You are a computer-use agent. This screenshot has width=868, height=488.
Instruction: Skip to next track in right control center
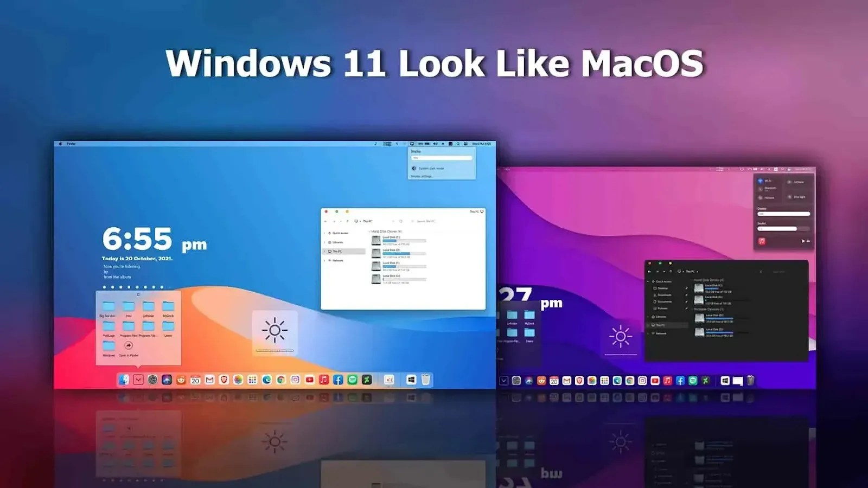[808, 241]
